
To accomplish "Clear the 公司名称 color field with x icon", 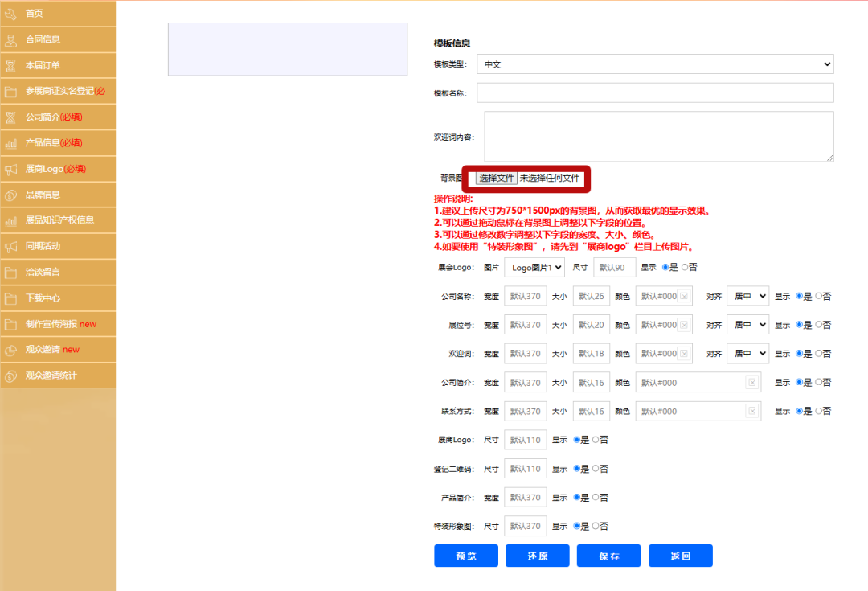I will [684, 297].
